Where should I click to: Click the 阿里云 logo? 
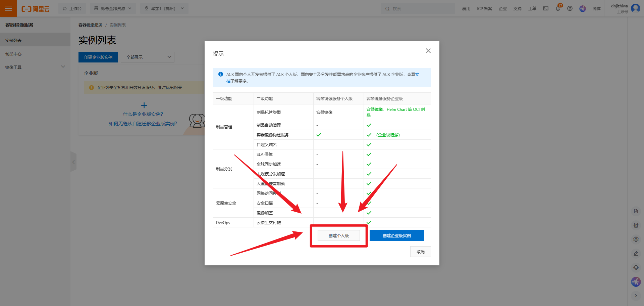[x=36, y=9]
